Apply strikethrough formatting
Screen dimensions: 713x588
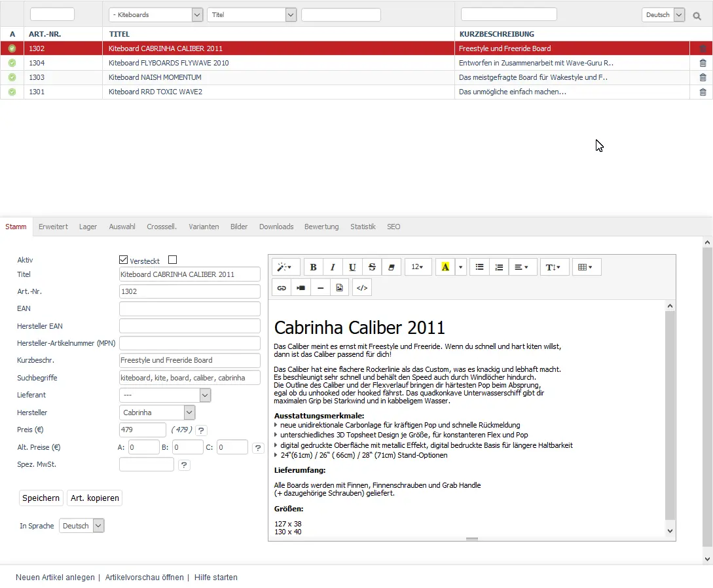point(372,266)
